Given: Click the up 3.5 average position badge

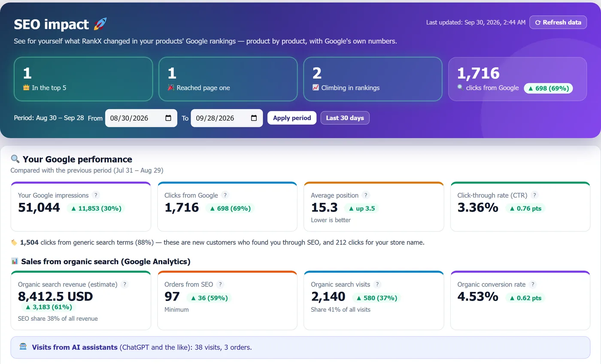Looking at the screenshot, I should 361,208.
